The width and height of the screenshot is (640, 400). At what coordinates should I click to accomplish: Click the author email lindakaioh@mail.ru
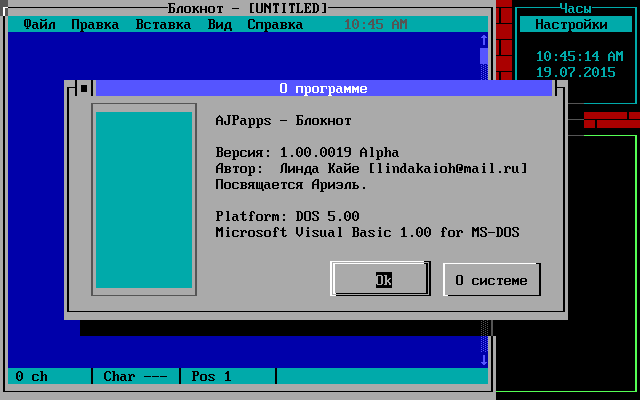(x=447, y=168)
